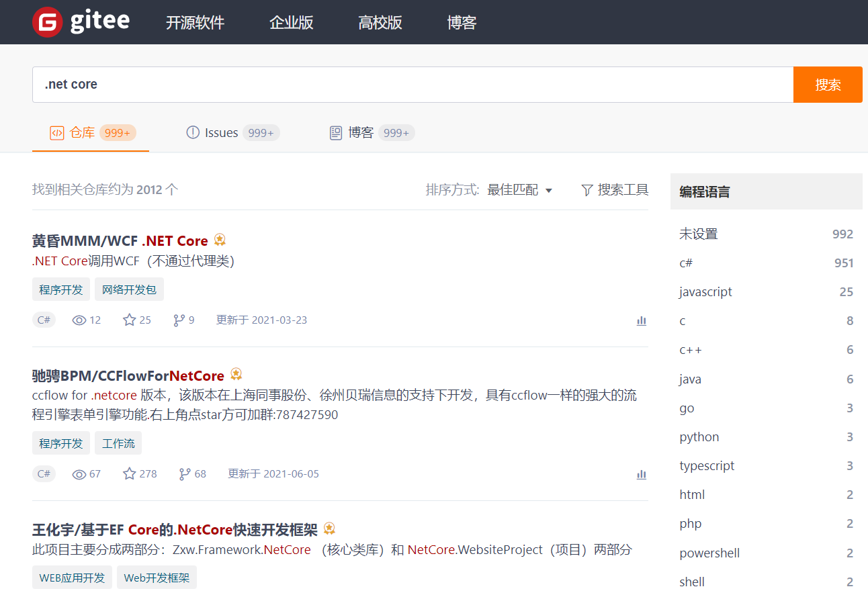Click recommended badge next to WCF .NET Core

(220, 240)
